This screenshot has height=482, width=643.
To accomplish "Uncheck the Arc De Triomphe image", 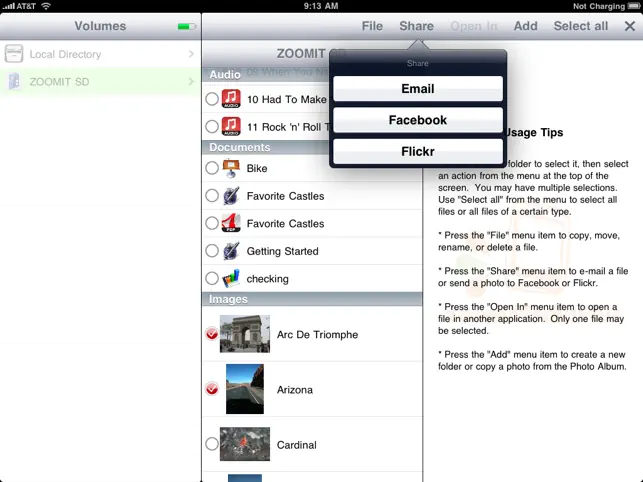I will (212, 334).
